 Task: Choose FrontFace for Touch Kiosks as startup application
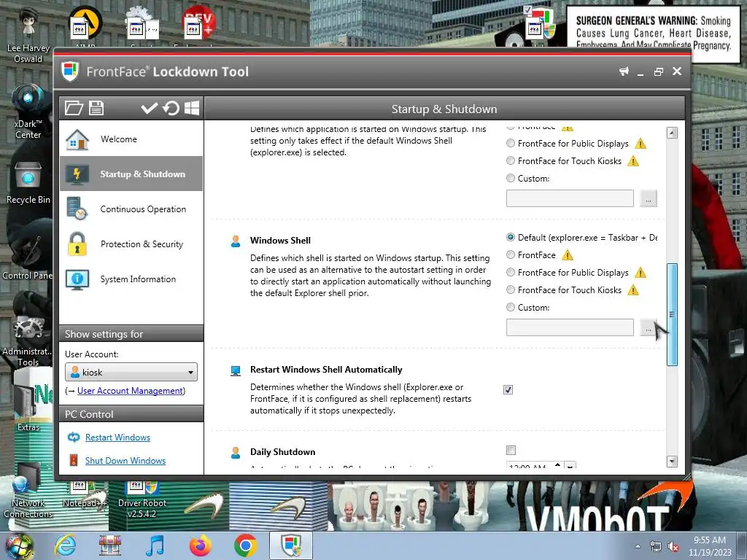click(511, 160)
